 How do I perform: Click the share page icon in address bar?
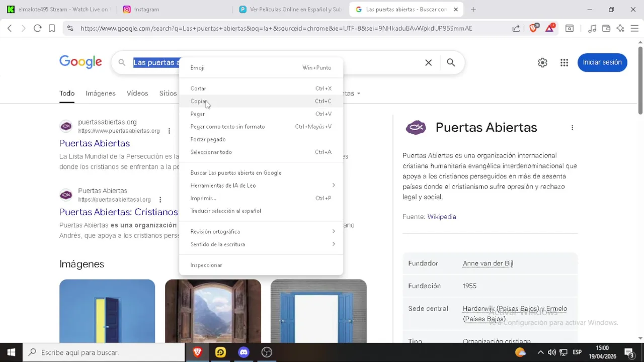pos(516,29)
